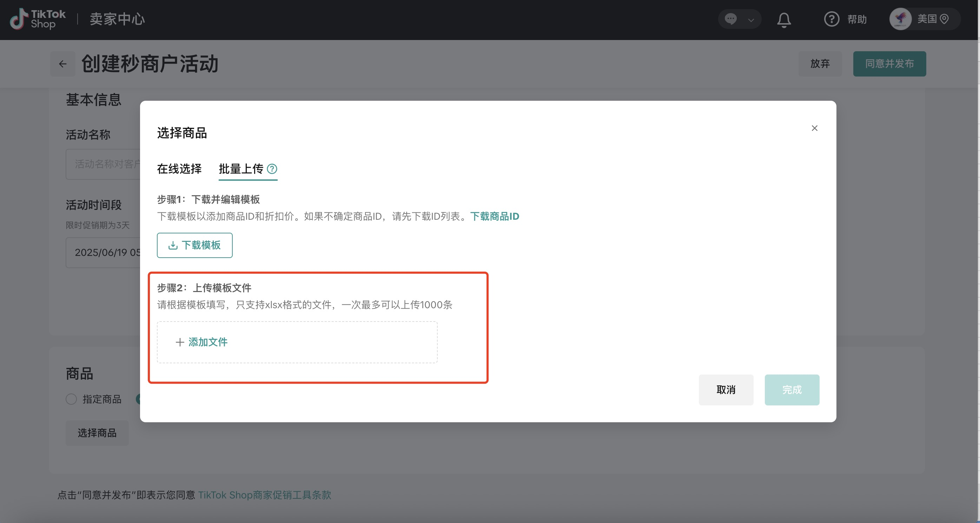Viewport: 980px width, 523px height.
Task: Expand the chat dropdown chevron
Action: (751, 20)
